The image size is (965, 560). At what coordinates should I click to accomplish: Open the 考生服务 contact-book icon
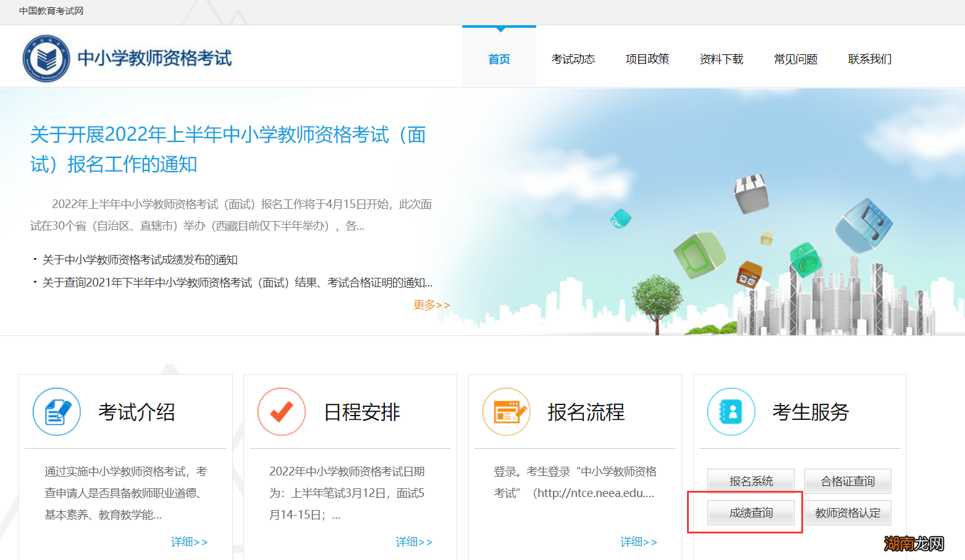[x=731, y=412]
